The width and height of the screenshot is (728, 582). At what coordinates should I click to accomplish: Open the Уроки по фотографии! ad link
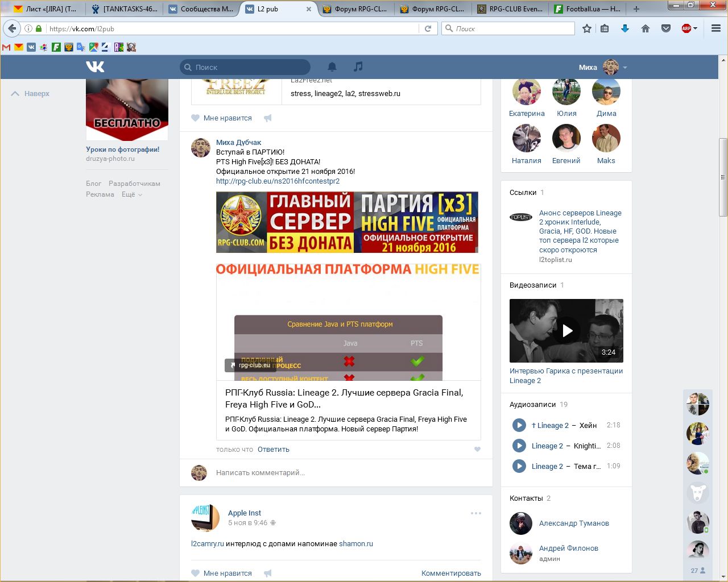122,149
